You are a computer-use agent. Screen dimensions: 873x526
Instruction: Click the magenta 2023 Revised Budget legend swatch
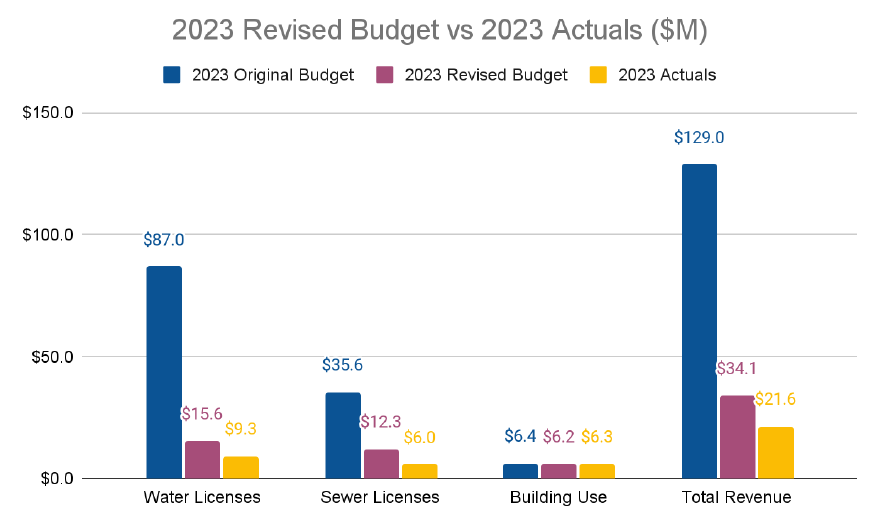pyautogui.click(x=385, y=75)
